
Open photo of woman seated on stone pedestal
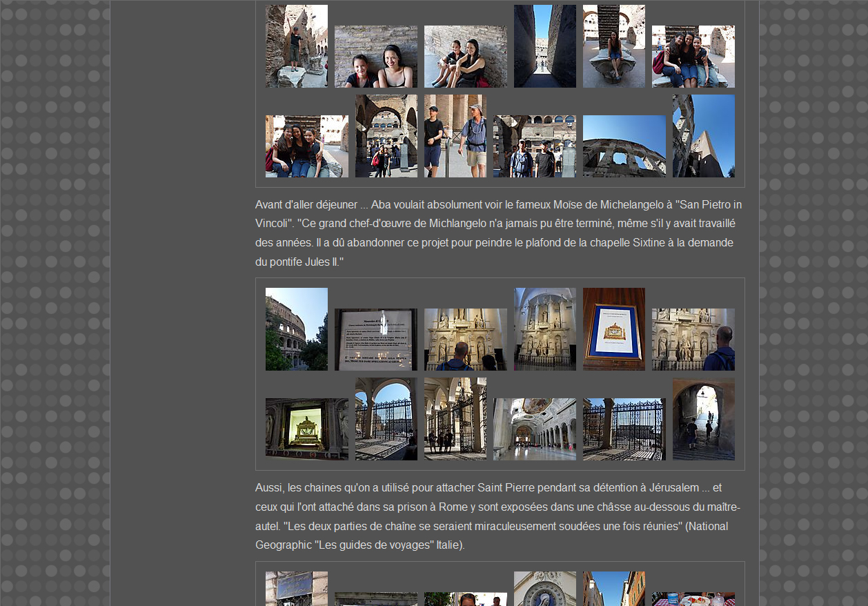coord(614,46)
